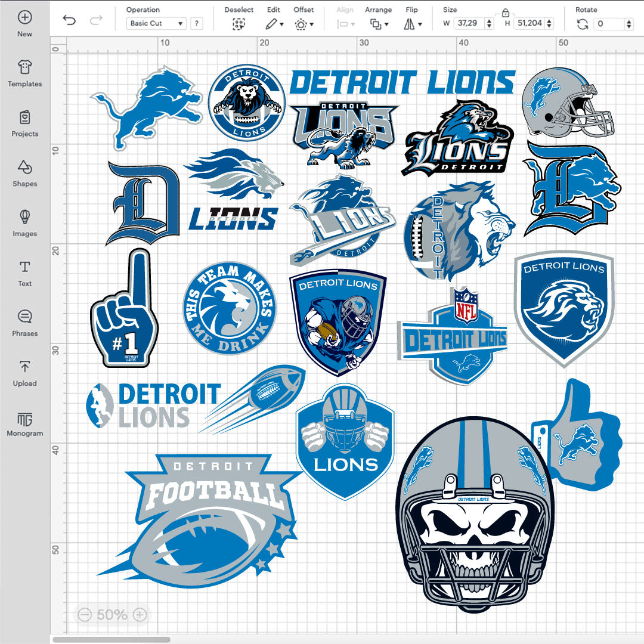644x644 pixels.
Task: Open the Projects section
Action: tap(24, 117)
